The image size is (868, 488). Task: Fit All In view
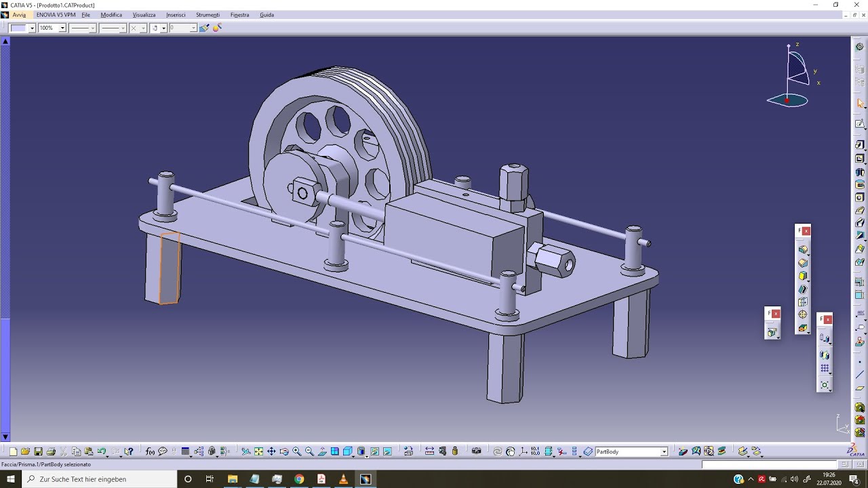point(258,451)
